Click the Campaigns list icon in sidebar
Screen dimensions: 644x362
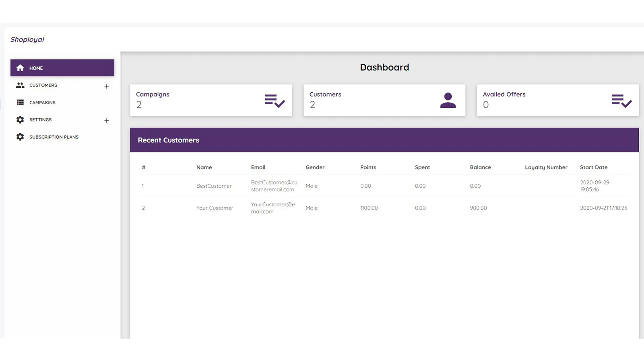pyautogui.click(x=20, y=103)
